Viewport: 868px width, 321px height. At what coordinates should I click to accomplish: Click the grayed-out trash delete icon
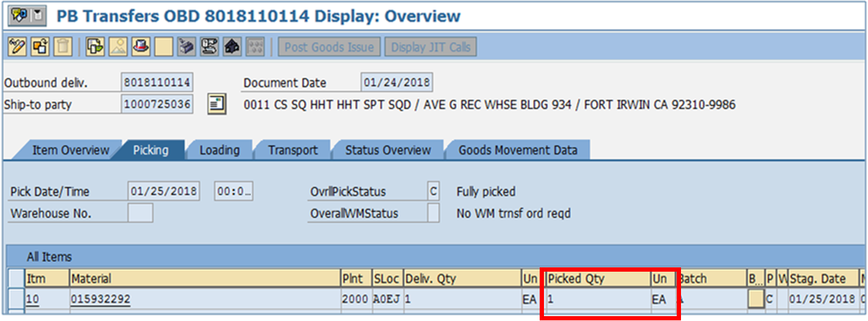tap(63, 47)
